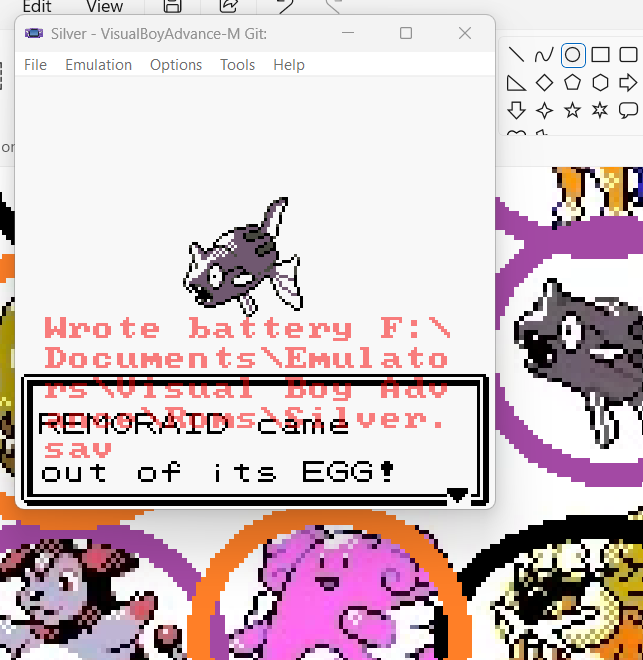
Task: Choose the Oval shape tool
Action: coord(572,55)
